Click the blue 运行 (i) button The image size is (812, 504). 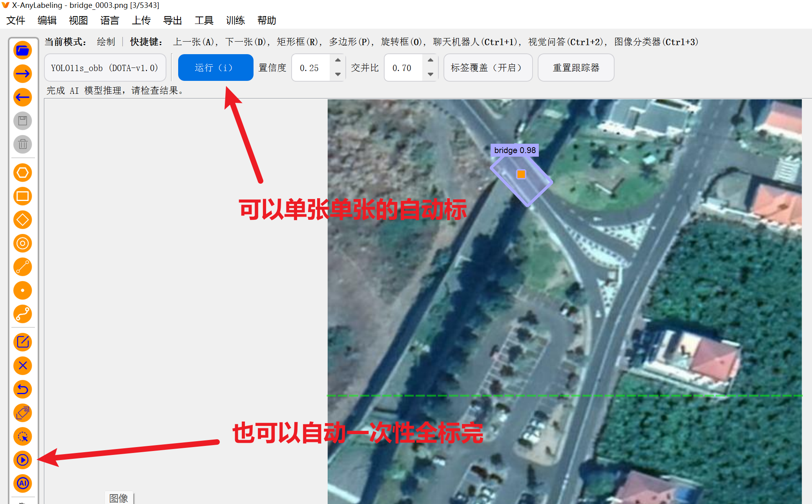(215, 68)
